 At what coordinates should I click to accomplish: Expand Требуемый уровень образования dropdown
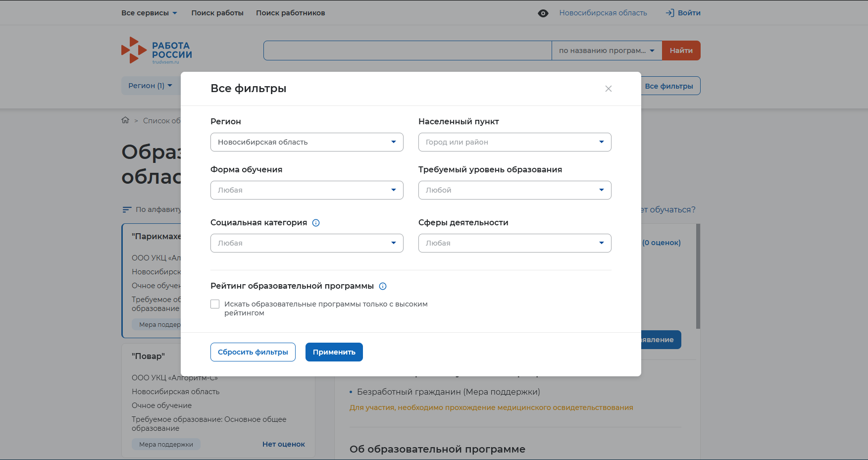coord(514,190)
